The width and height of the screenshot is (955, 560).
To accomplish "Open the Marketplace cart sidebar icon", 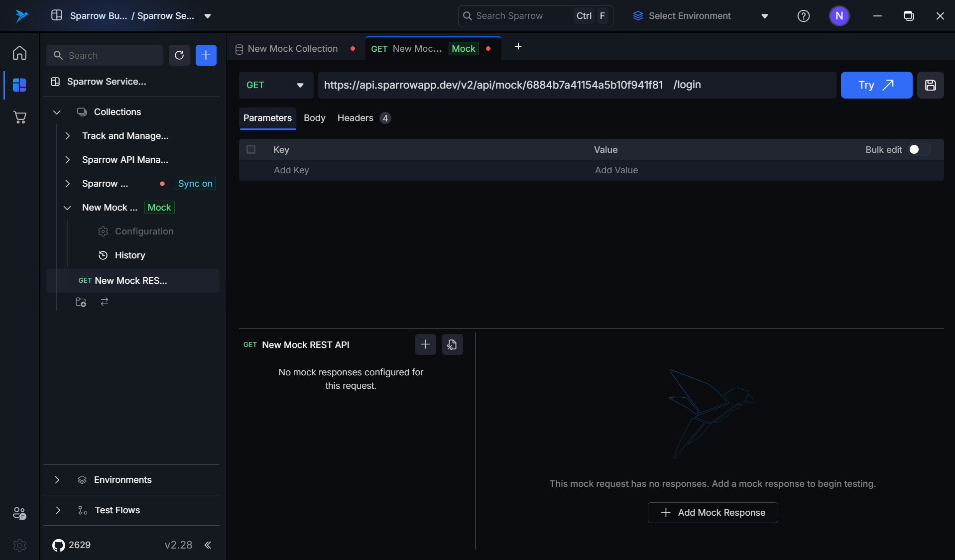I will pyautogui.click(x=19, y=117).
